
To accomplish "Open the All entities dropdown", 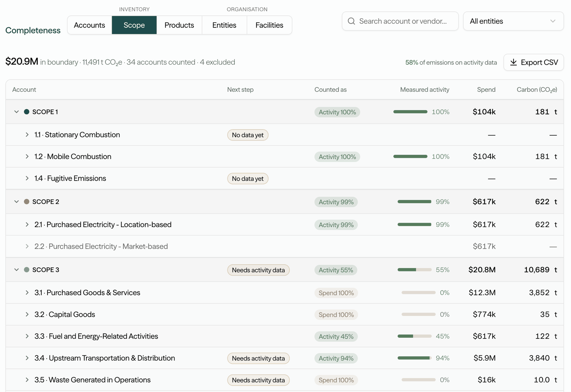I will [x=513, y=21].
